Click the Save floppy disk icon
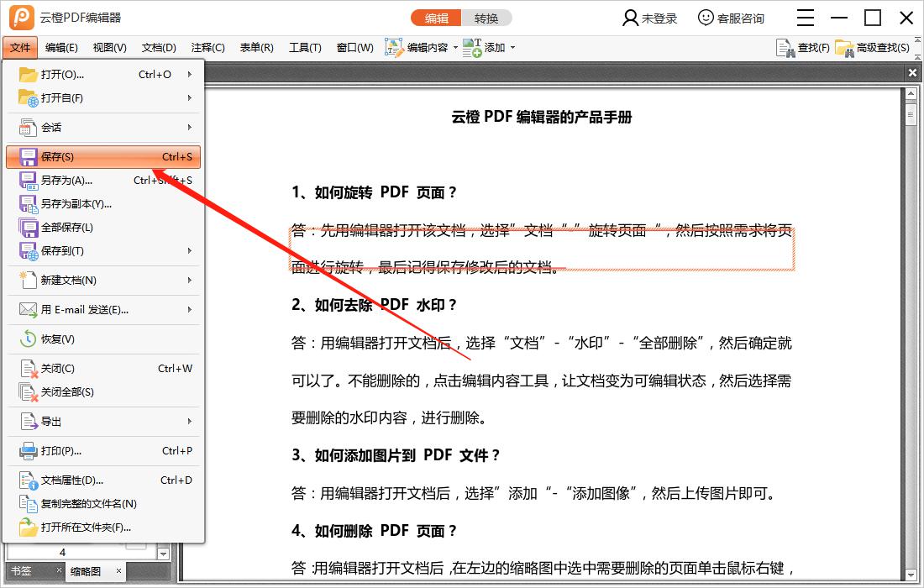 pyautogui.click(x=28, y=157)
